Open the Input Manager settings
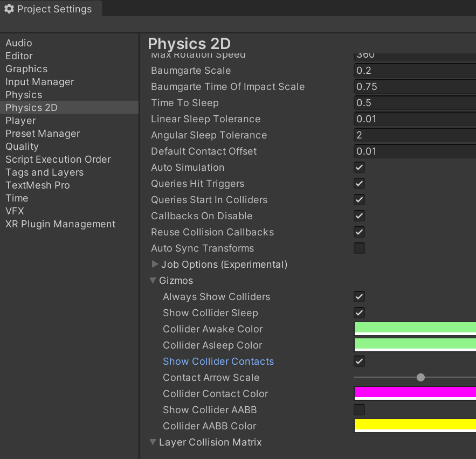 tap(40, 82)
